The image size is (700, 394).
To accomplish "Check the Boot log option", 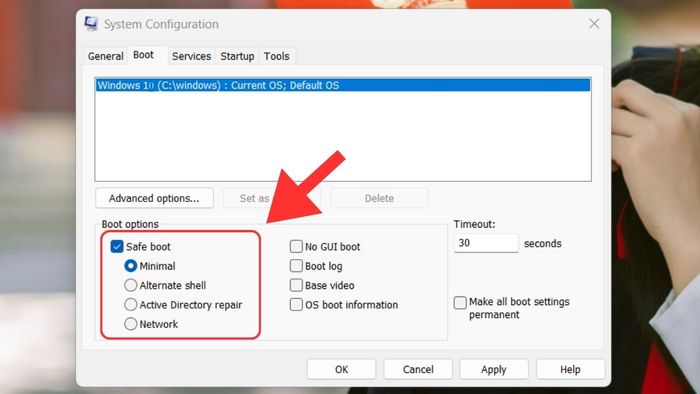I will pyautogui.click(x=296, y=266).
